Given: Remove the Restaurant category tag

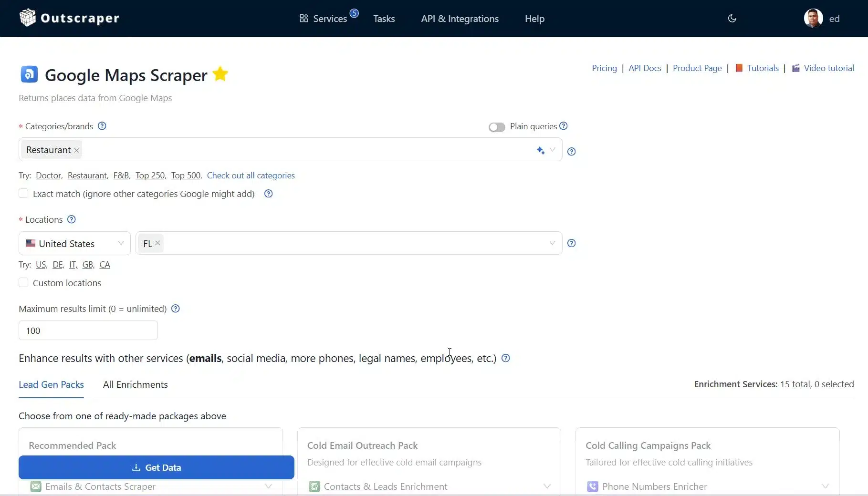Looking at the screenshot, I should tap(76, 150).
